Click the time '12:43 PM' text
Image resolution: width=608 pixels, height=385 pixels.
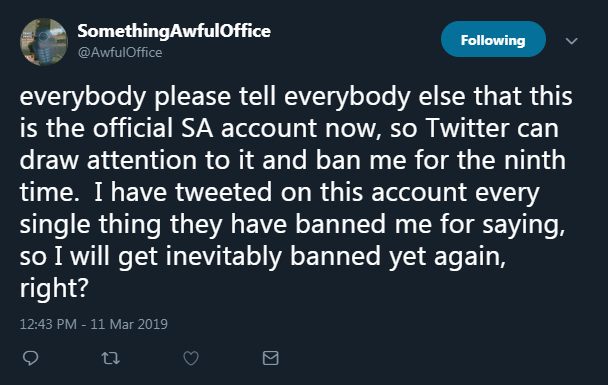click(48, 324)
